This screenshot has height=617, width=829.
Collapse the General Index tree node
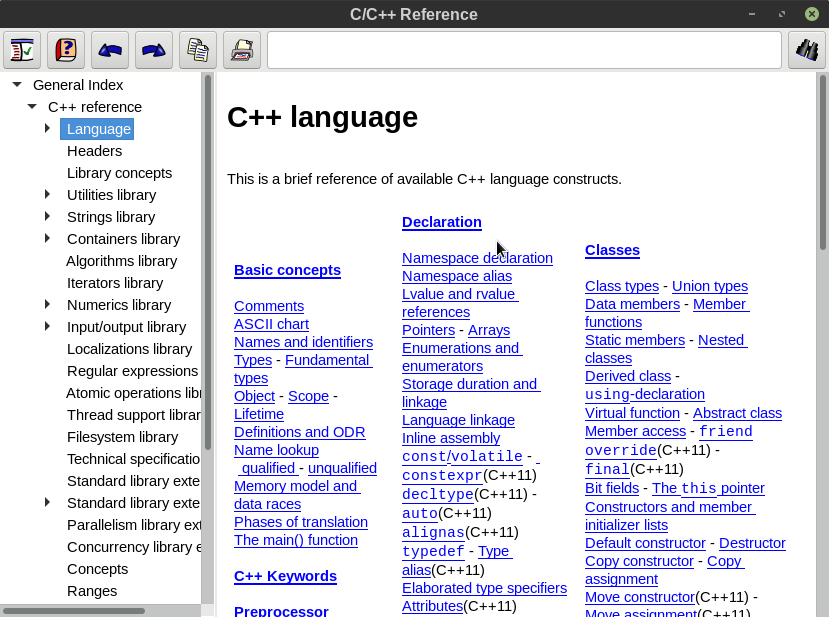(x=17, y=85)
